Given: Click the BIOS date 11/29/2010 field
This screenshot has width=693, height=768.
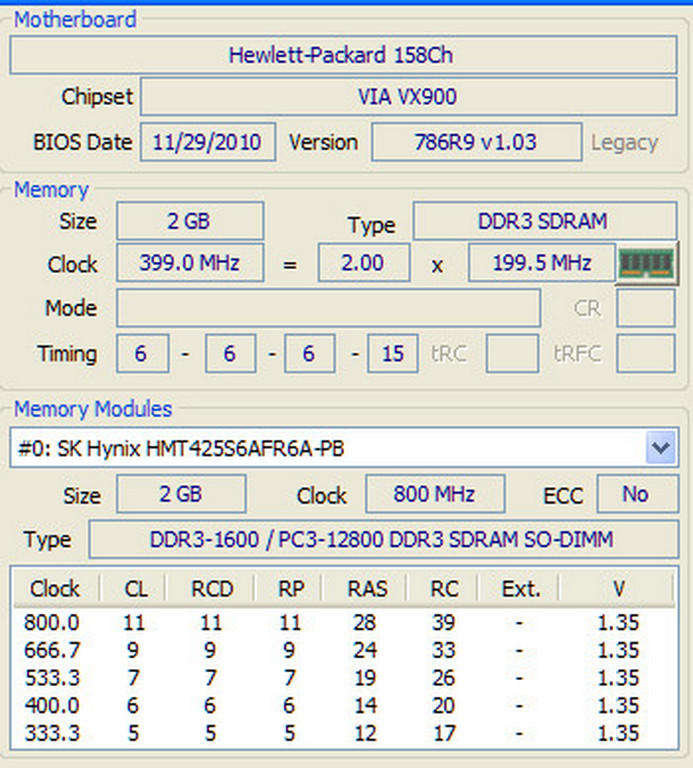Looking at the screenshot, I should pyautogui.click(x=208, y=143).
